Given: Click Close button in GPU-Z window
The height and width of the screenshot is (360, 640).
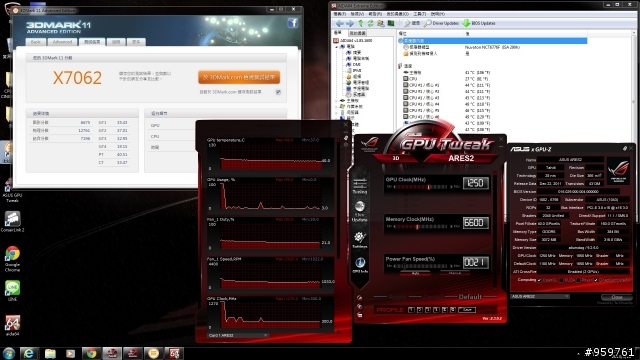Looking at the screenshot, I should pos(617,297).
